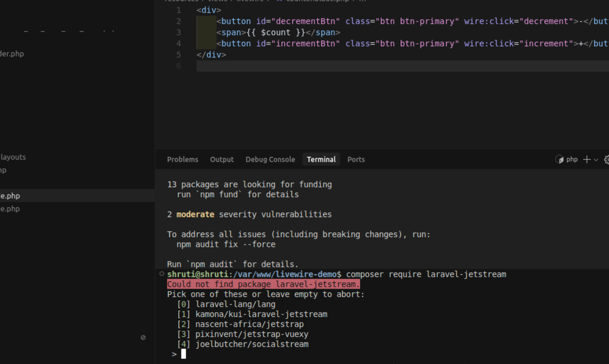Click the circle command marker beside shruti@shruti prompt
609x364 pixels.
click(162, 274)
